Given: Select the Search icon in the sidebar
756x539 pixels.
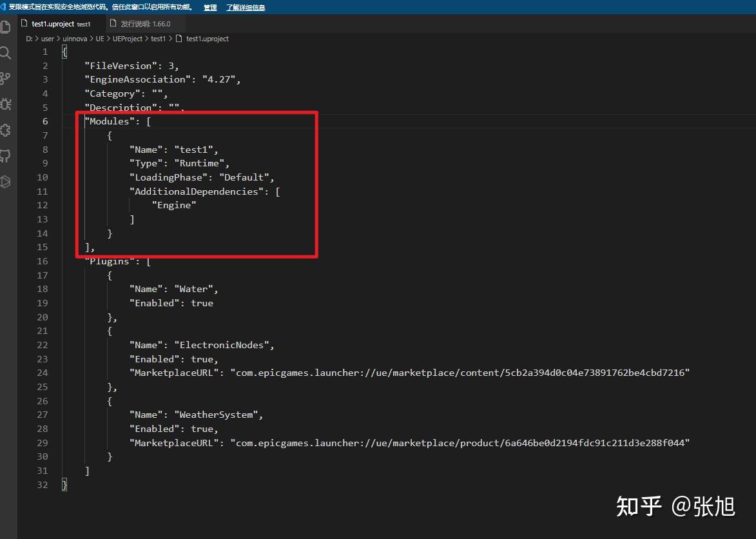Looking at the screenshot, I should [6, 53].
